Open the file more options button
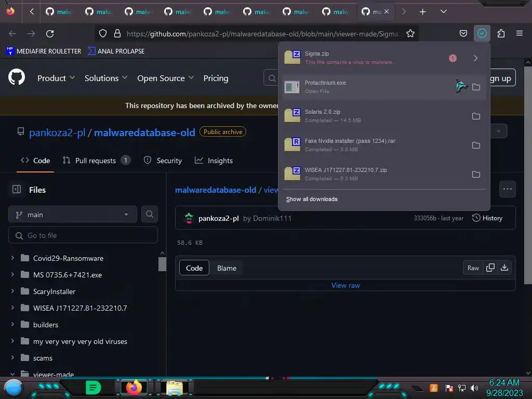The image size is (532, 399). 507,189
